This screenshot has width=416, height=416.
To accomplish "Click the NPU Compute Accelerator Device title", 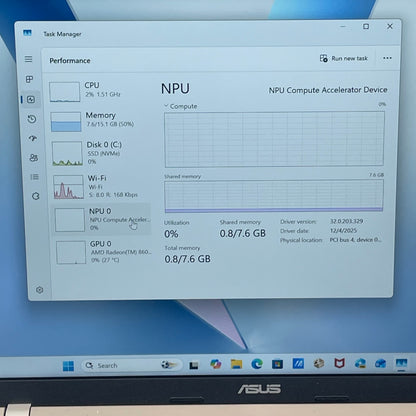I will (x=328, y=90).
